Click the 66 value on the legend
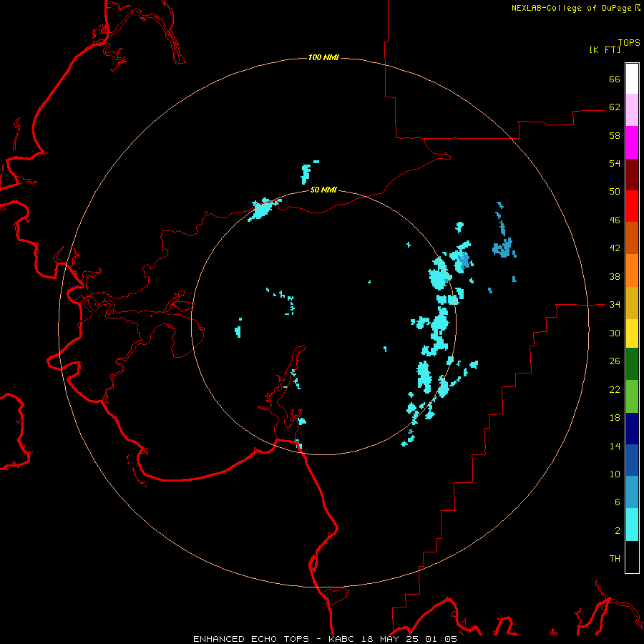 point(615,79)
